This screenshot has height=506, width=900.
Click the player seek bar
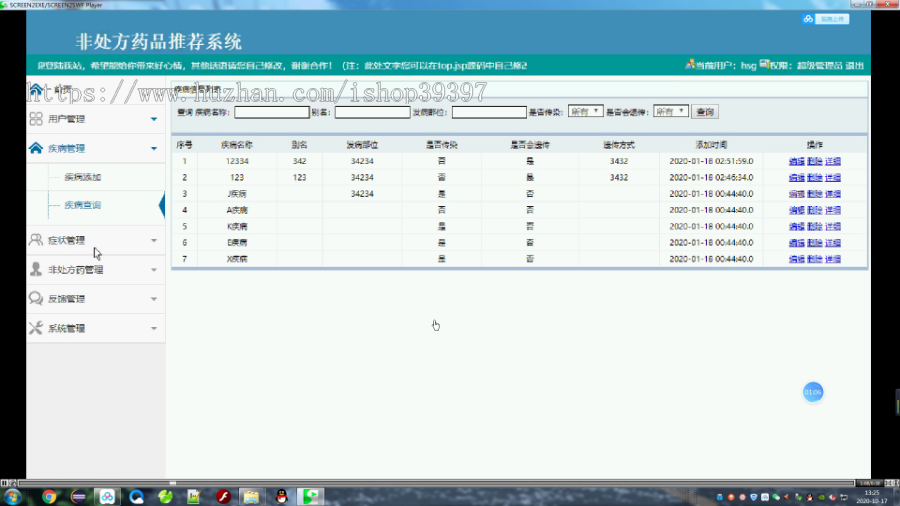click(436, 483)
